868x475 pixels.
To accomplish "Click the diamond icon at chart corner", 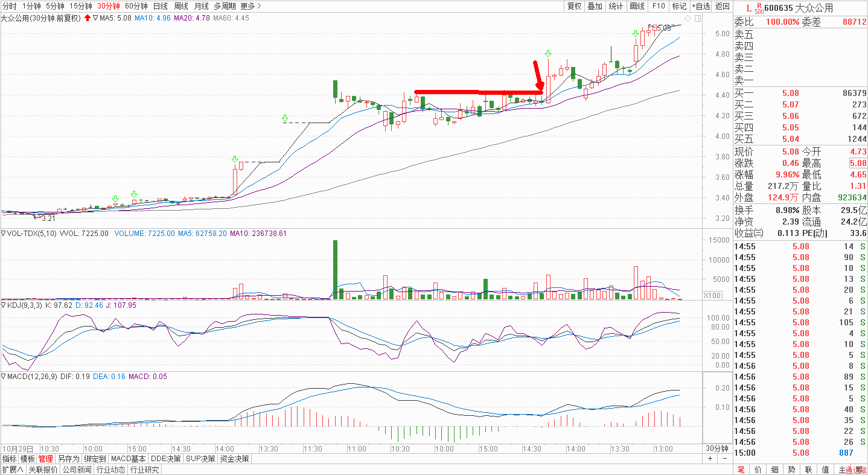I will click(x=688, y=18).
